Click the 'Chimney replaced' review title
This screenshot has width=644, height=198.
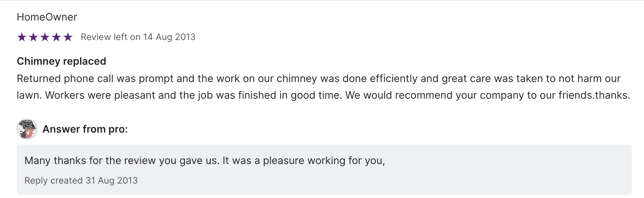[61, 61]
